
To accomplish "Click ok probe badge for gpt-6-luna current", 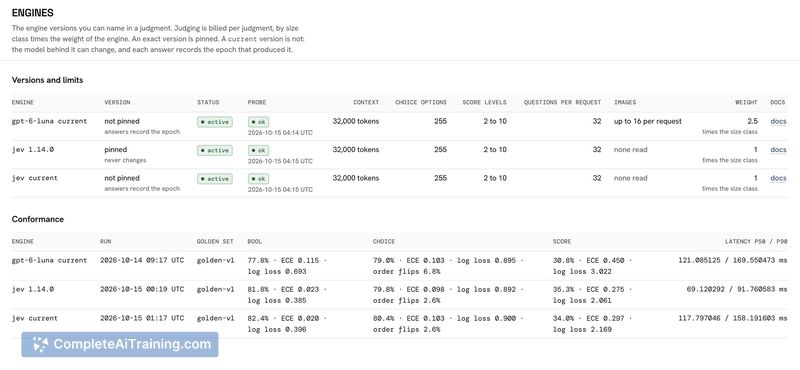I will 259,122.
